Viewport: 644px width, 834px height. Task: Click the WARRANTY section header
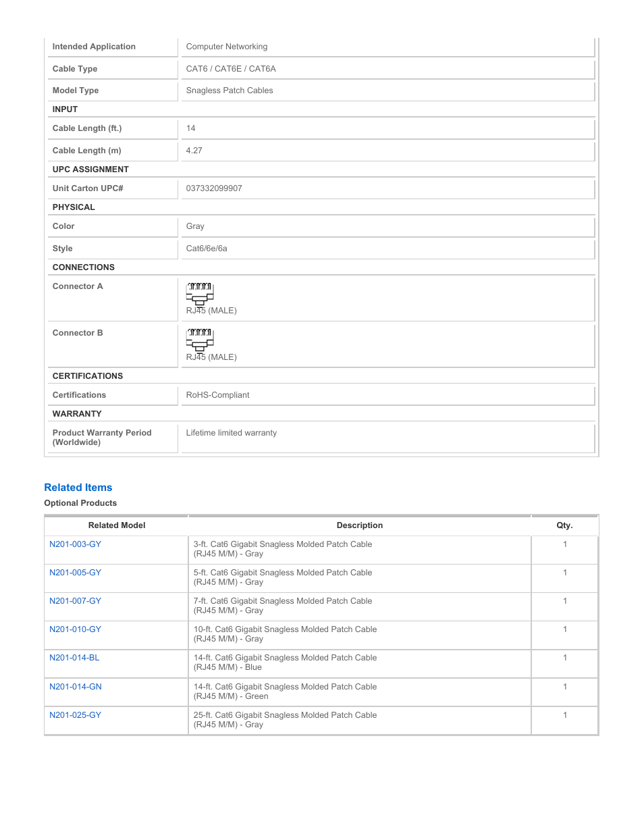tap(77, 414)
